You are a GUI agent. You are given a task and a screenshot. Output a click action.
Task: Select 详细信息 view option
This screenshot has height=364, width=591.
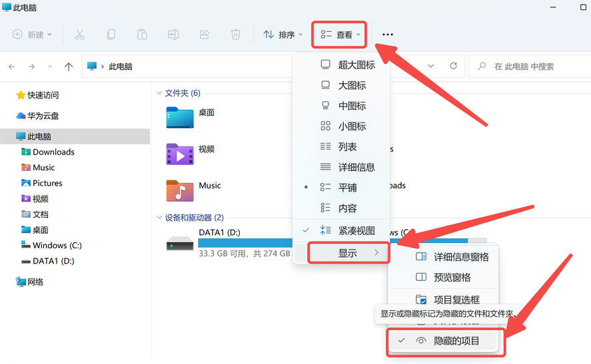pyautogui.click(x=341, y=167)
